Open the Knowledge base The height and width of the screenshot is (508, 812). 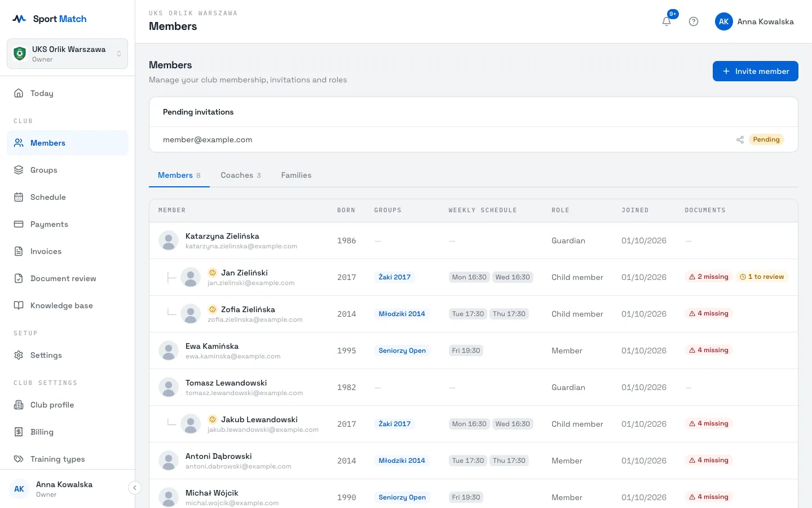pyautogui.click(x=68, y=305)
